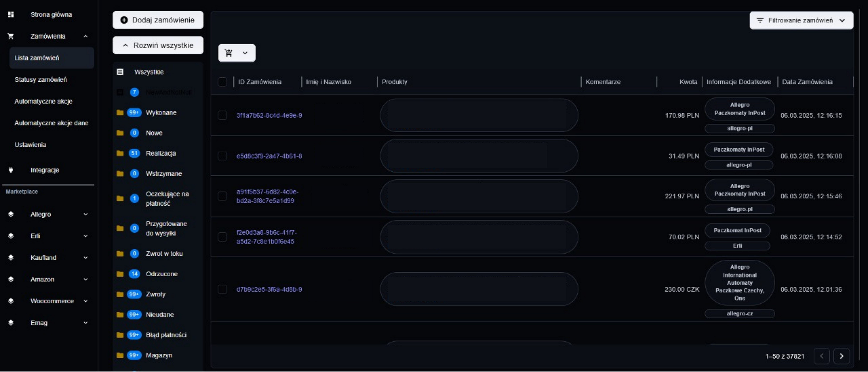Click the Allegro marketplace layers icon
This screenshot has height=372, width=868.
tap(11, 214)
